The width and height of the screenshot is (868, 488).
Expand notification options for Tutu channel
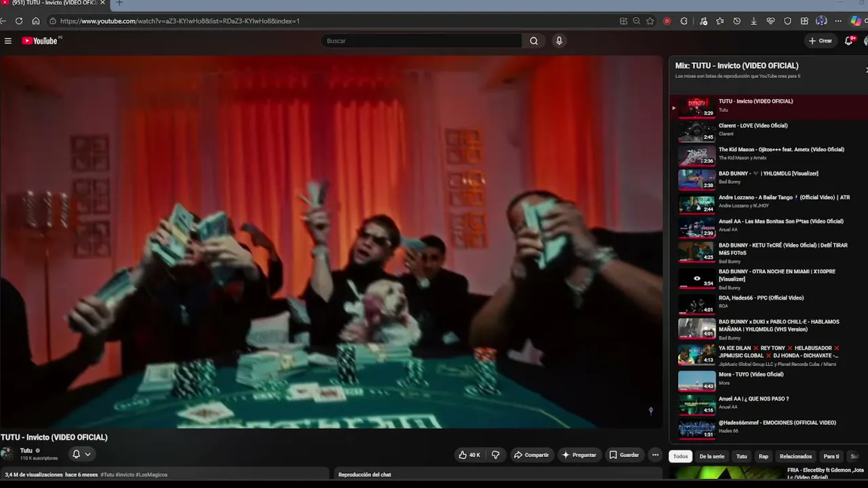click(81, 454)
